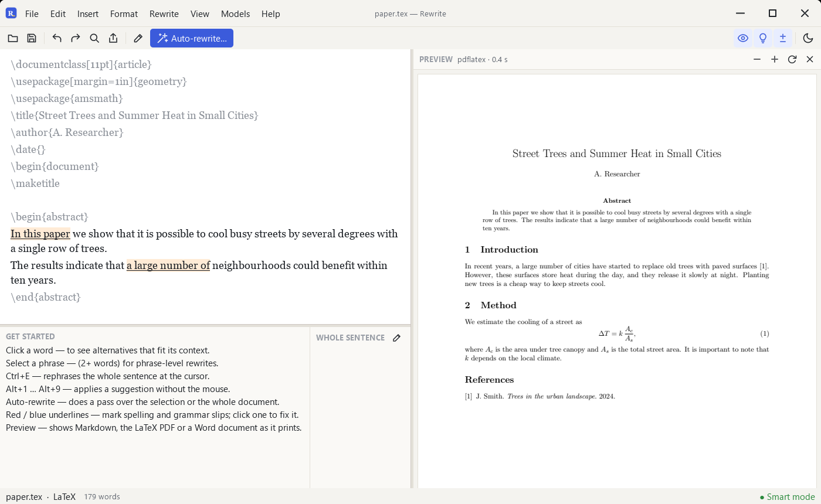Click the highlighted phrase "In this paper"
The image size is (821, 504).
click(40, 234)
